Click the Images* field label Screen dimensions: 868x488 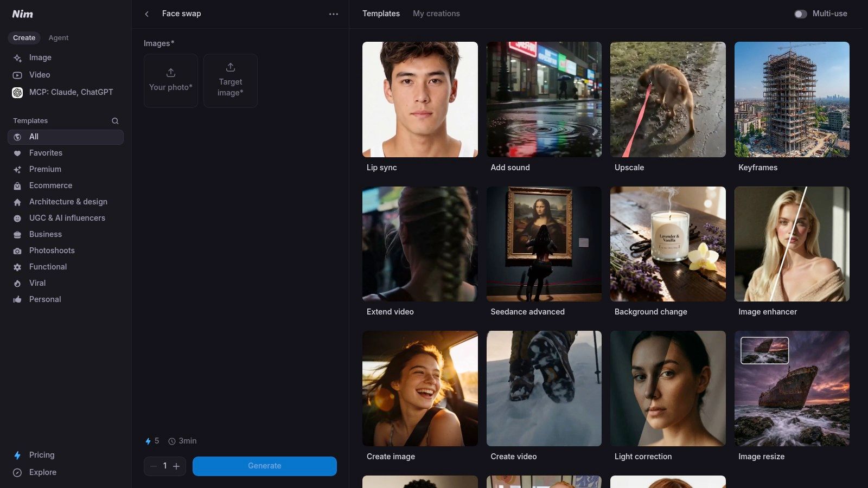pyautogui.click(x=159, y=43)
